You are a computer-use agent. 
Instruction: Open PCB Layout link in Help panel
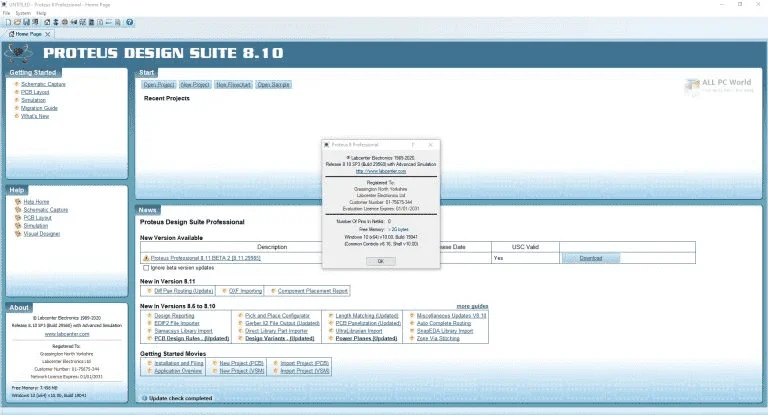(x=38, y=218)
